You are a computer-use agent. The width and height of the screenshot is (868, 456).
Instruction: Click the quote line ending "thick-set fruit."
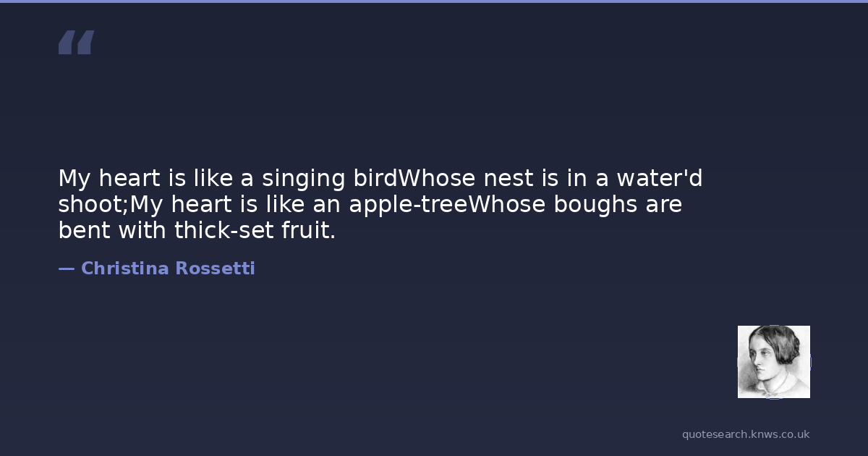pyautogui.click(x=197, y=231)
